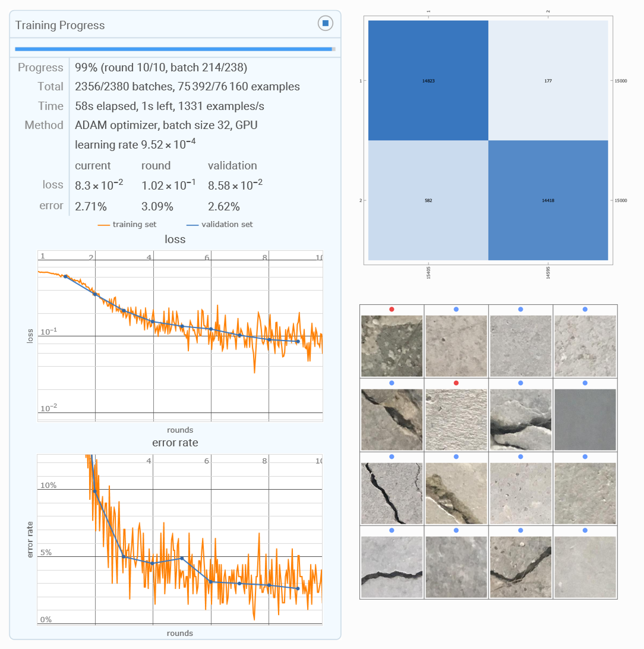The width and height of the screenshot is (644, 649).
Task: Click the 5% gridline label in error plot
Action: [x=46, y=552]
